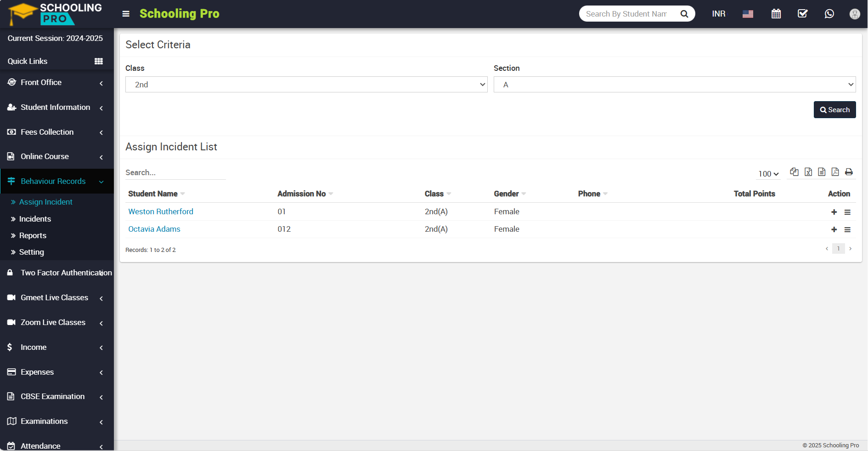
Task: Expand the Front Office menu
Action: 57,82
